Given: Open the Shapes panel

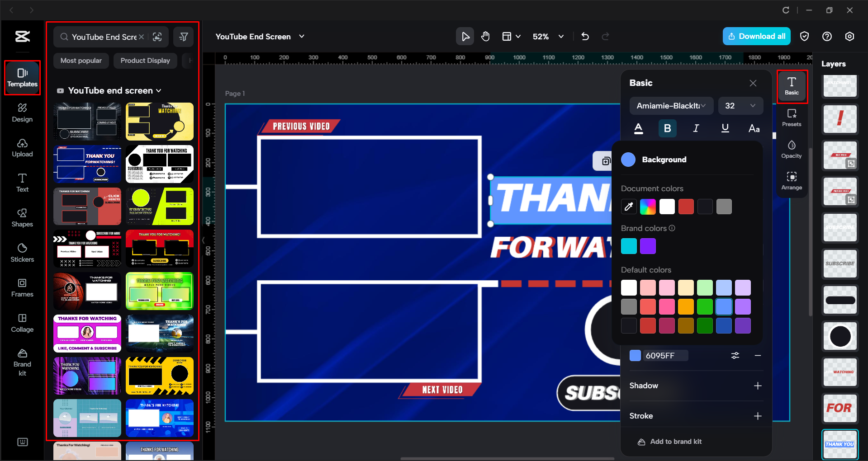Looking at the screenshot, I should click(22, 218).
